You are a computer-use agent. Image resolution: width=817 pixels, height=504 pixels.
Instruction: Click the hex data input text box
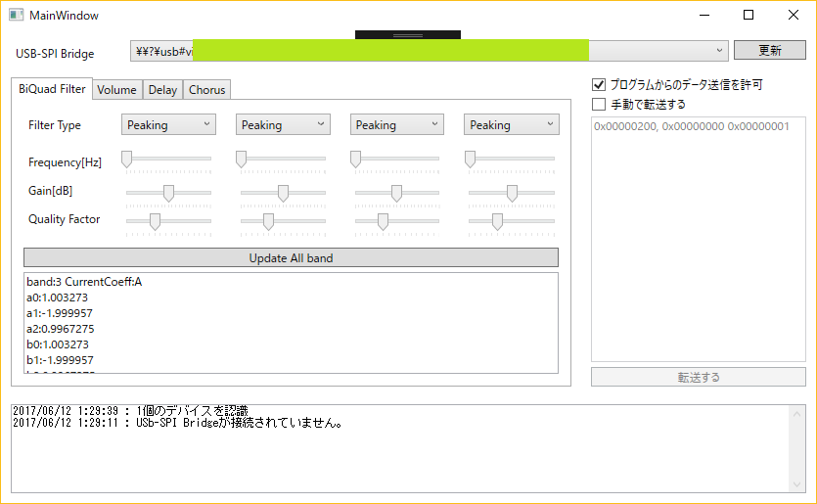[x=699, y=239]
